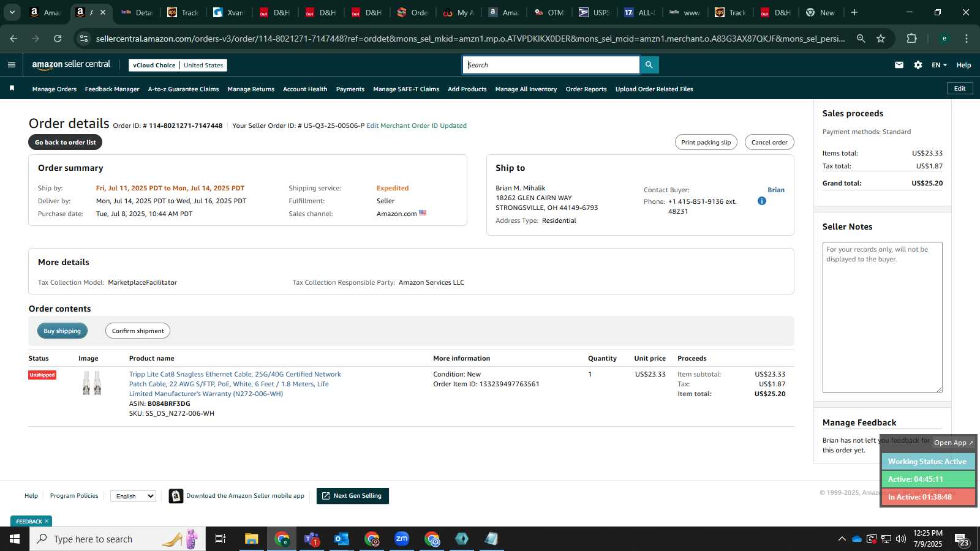
Task: Click Cancel order button
Action: tap(769, 142)
